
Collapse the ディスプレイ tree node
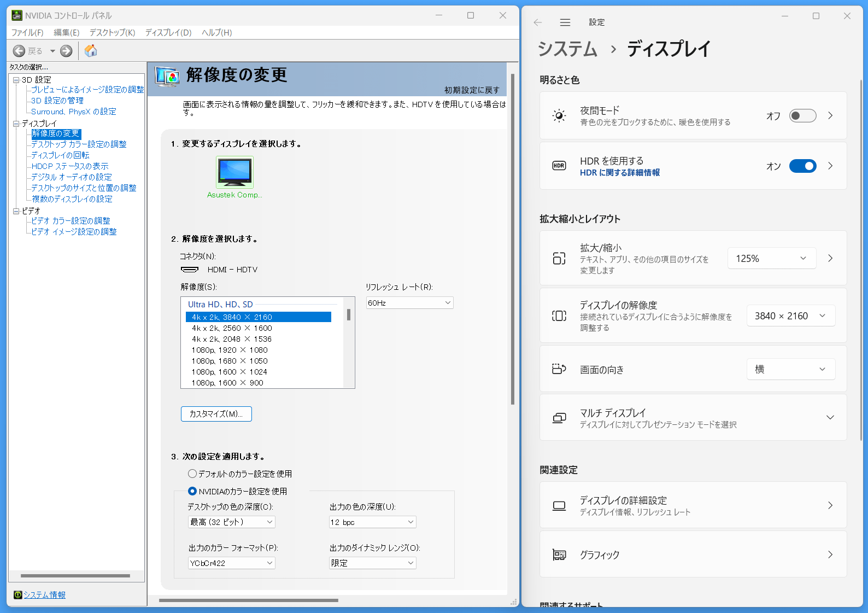16,124
